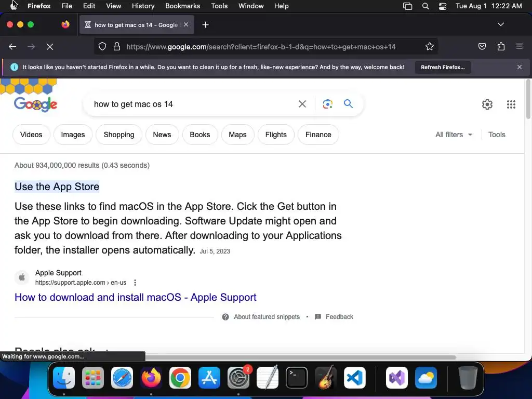Open Apple Support result options (three dots)
This screenshot has width=532, height=399.
click(x=135, y=283)
